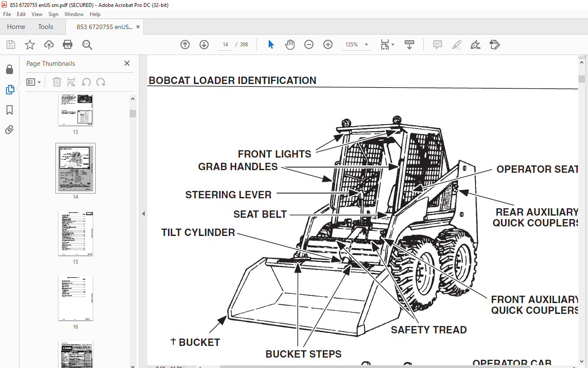Open the Edit menu
Image resolution: width=588 pixels, height=368 pixels.
tap(21, 14)
